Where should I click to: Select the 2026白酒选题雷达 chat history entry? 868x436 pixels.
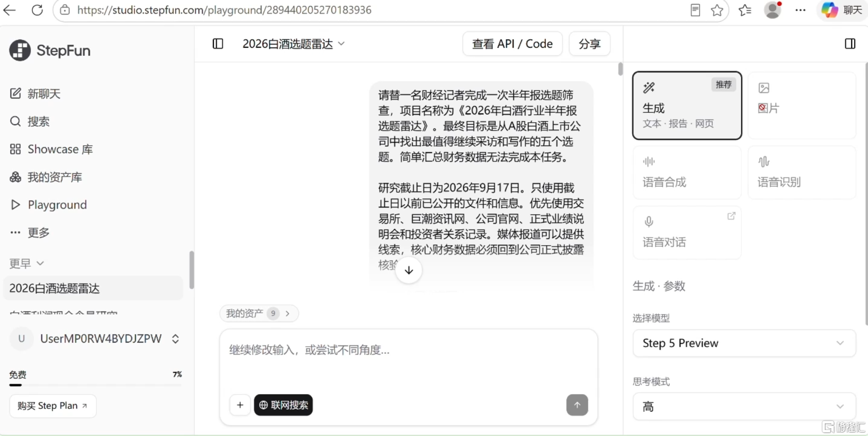93,288
